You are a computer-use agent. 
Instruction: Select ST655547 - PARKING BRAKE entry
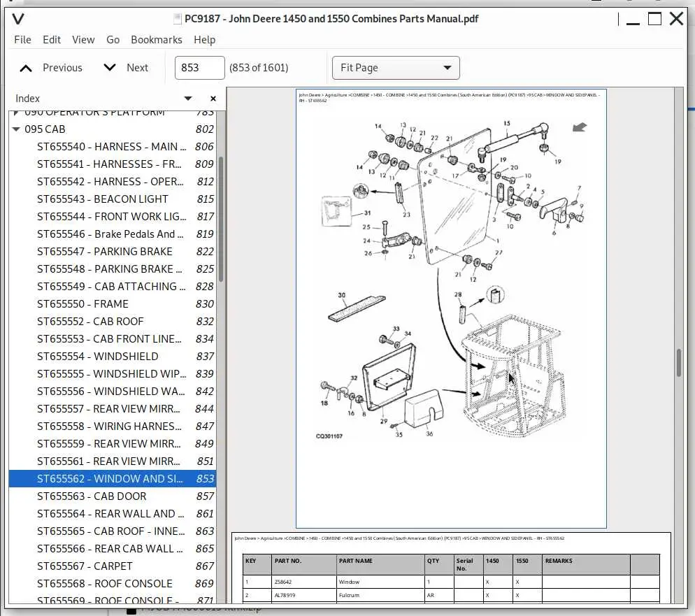click(x=113, y=252)
